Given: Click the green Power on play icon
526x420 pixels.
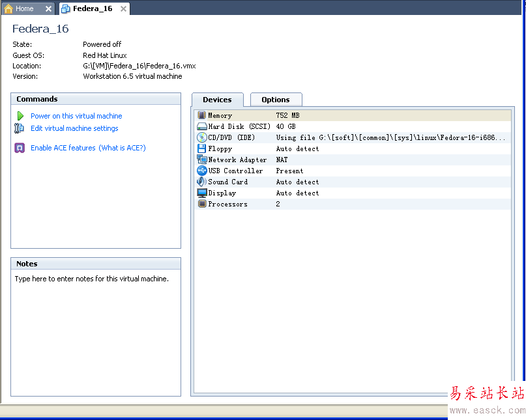Looking at the screenshot, I should point(20,116).
